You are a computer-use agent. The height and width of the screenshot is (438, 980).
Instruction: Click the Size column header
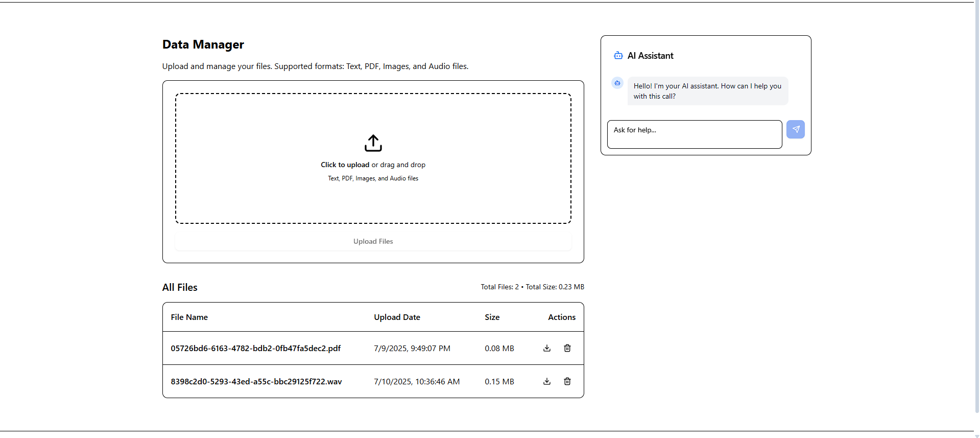click(492, 317)
